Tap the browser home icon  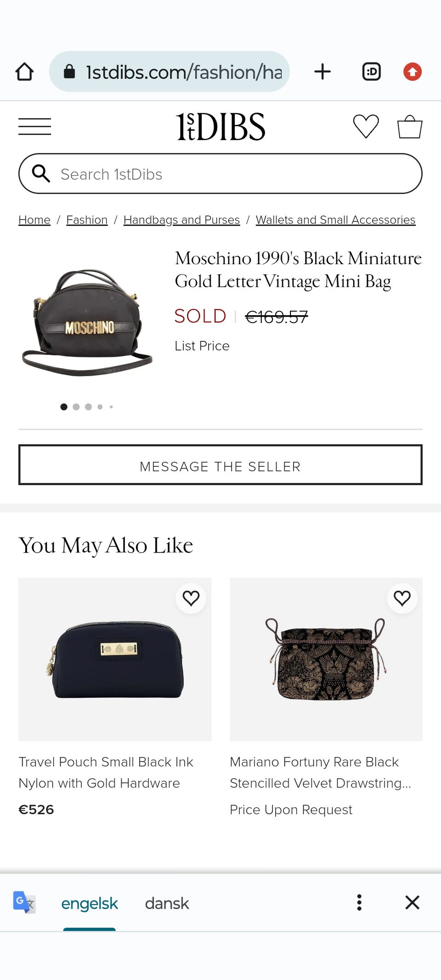pyautogui.click(x=24, y=72)
